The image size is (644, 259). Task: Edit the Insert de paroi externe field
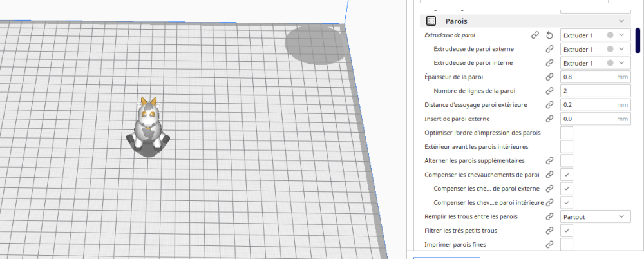[595, 119]
